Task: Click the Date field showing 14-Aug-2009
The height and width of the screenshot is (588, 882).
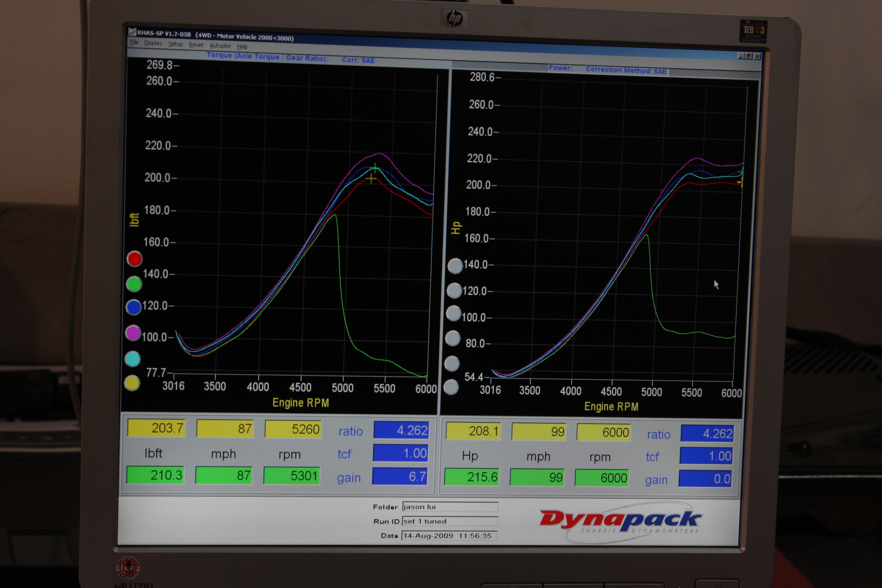Action: pyautogui.click(x=449, y=535)
